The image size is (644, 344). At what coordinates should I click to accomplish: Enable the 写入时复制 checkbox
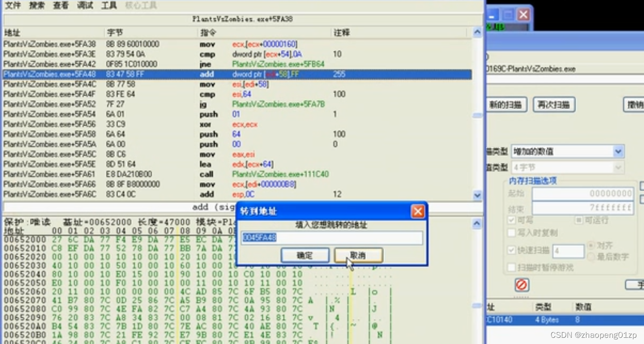[x=511, y=233]
